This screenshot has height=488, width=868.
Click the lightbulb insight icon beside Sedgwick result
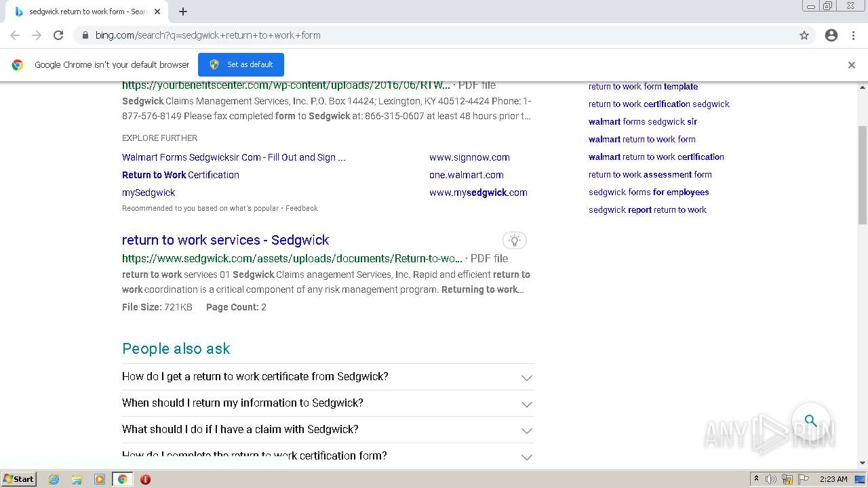coord(515,240)
